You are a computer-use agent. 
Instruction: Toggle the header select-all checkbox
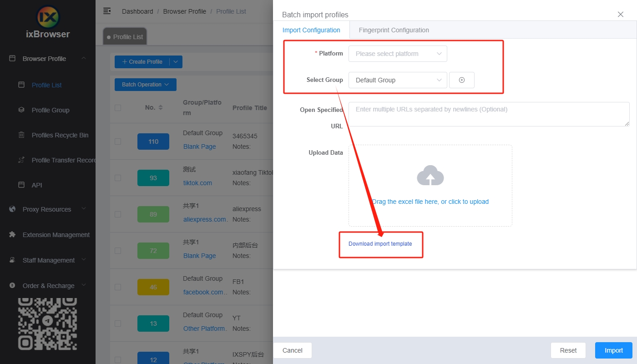(118, 108)
